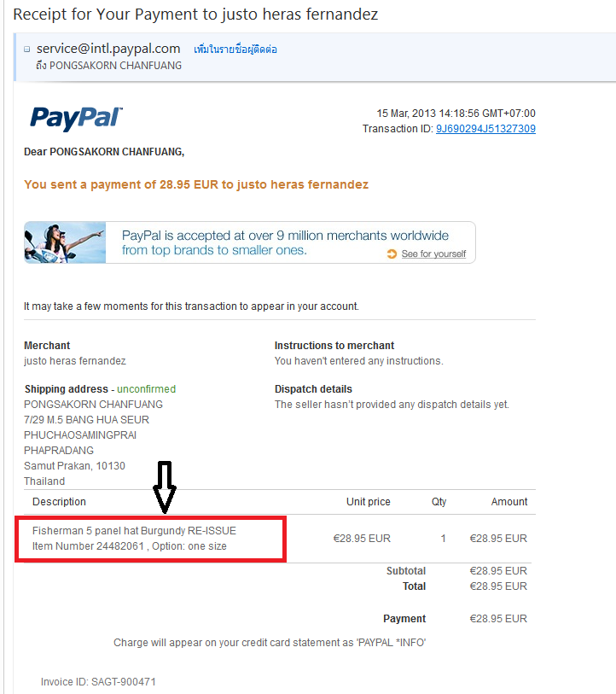Click the service@intl.paypal.com sender address
Image resolution: width=616 pixels, height=694 pixels.
(108, 49)
